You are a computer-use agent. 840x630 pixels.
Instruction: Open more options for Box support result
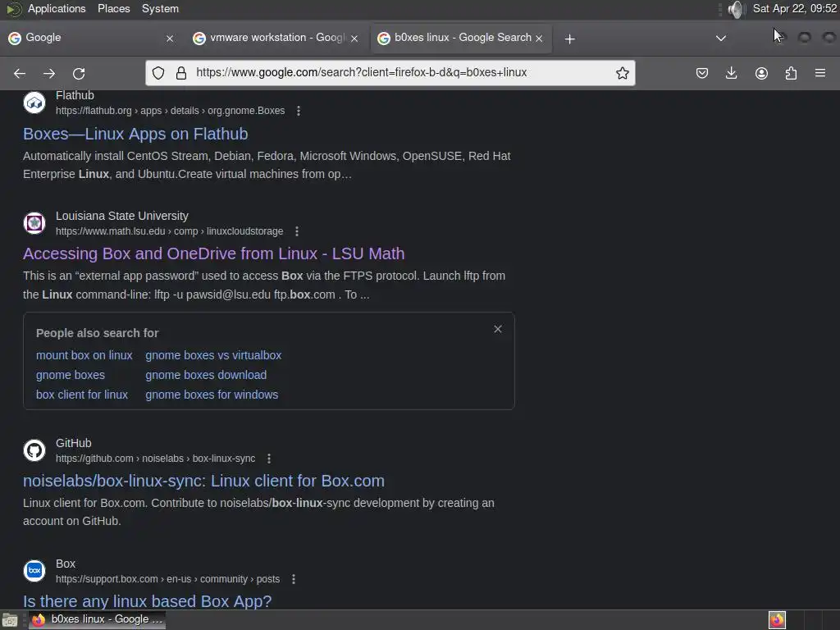294,579
